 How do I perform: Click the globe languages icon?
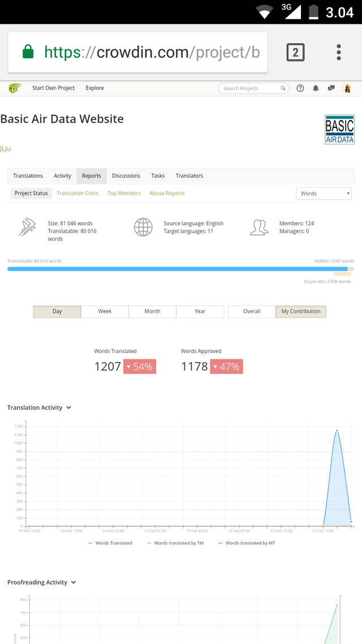143,227
